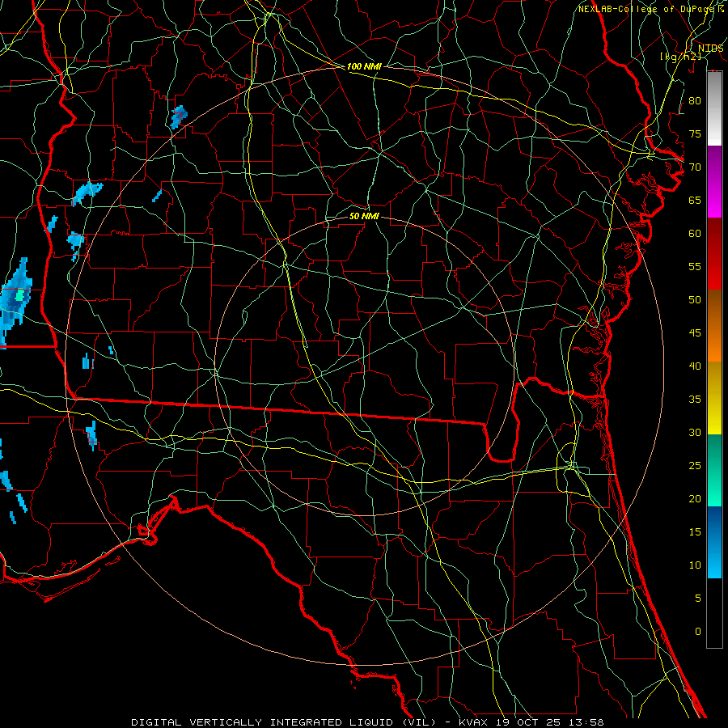Click the 100 NMI range ring label

click(x=364, y=66)
